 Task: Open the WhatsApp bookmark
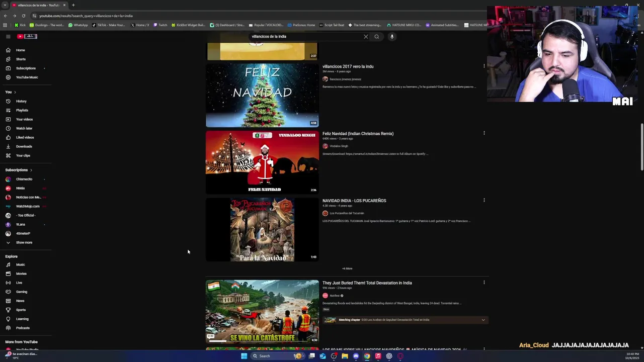pos(78,25)
